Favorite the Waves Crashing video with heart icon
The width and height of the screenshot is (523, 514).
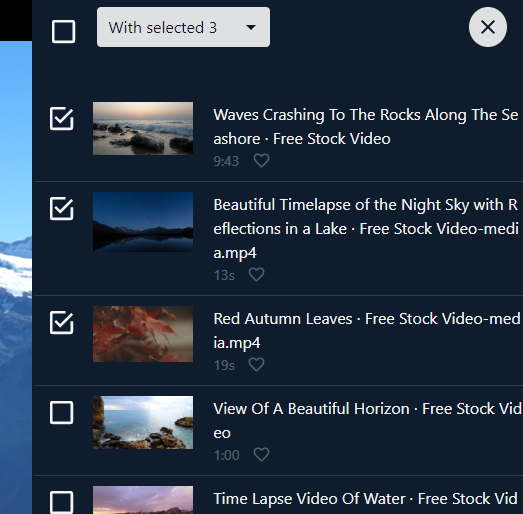coord(261,161)
